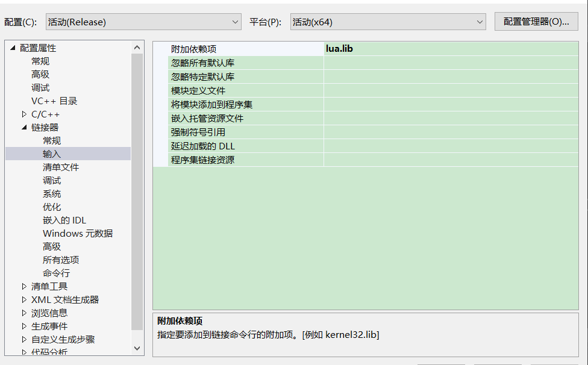Click the 配置管理器(O)... button
This screenshot has height=365, width=588.
pos(536,22)
